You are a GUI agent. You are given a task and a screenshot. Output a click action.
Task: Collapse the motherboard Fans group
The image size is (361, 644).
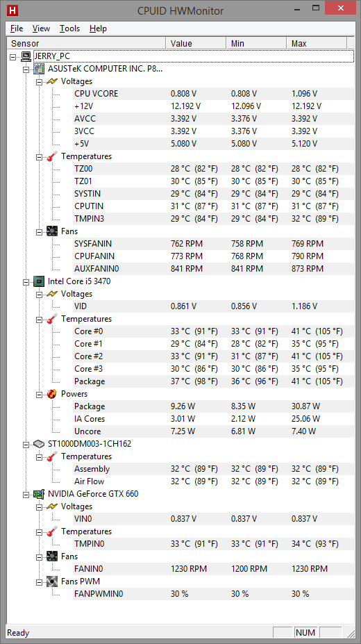(40, 231)
